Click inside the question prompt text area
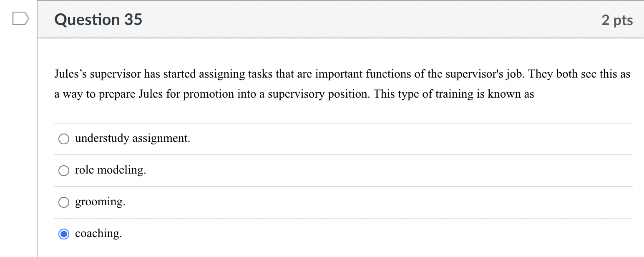The image size is (644, 257). (292, 83)
